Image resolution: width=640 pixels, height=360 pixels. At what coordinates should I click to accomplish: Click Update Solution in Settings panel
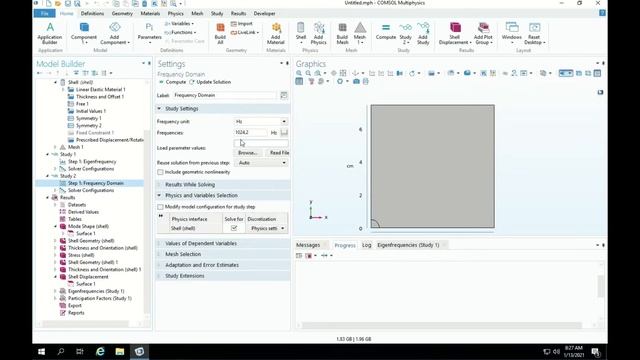[210, 82]
